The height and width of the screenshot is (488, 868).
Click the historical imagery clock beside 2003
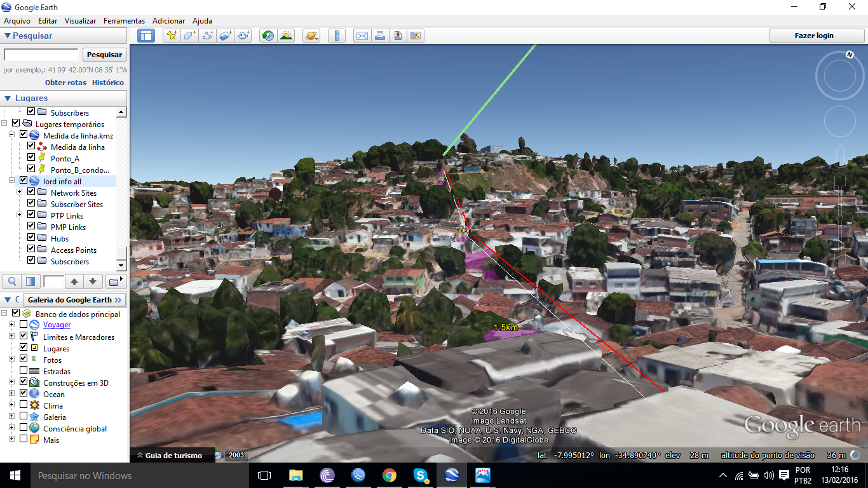[218, 455]
